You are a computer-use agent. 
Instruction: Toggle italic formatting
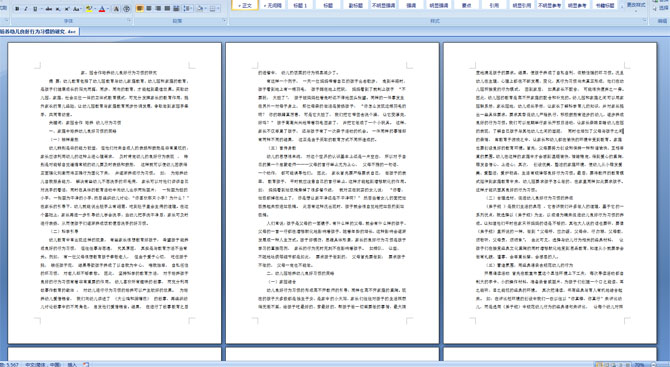(x=26, y=9)
